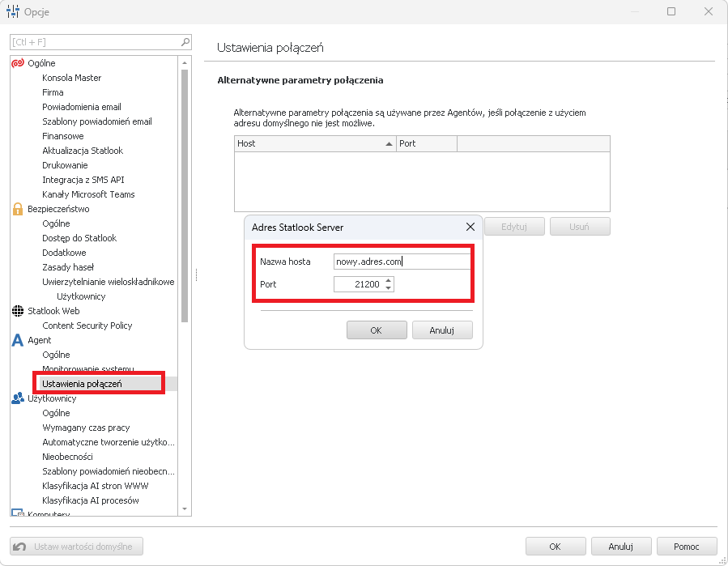Select Statlook Web category label

coord(54,311)
